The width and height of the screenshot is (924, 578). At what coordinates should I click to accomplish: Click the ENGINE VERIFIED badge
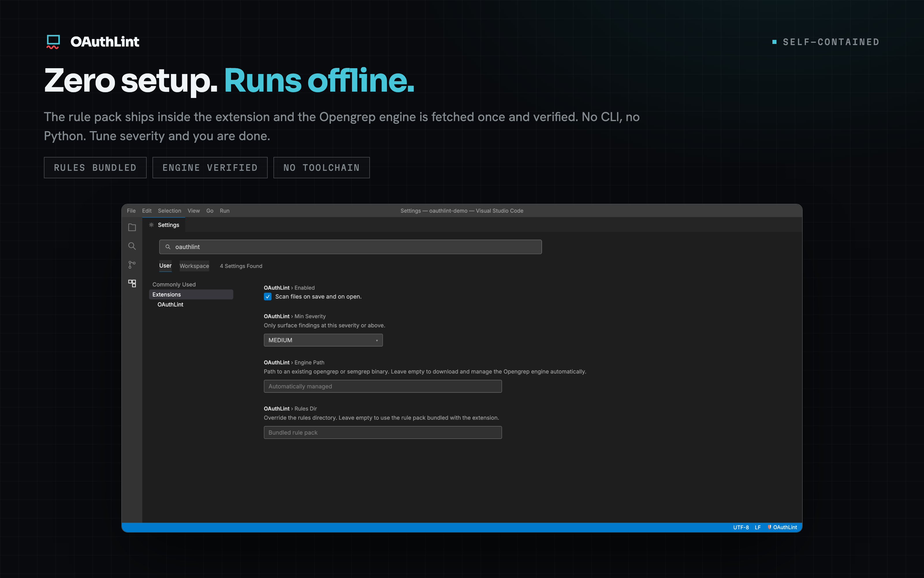[x=210, y=167]
